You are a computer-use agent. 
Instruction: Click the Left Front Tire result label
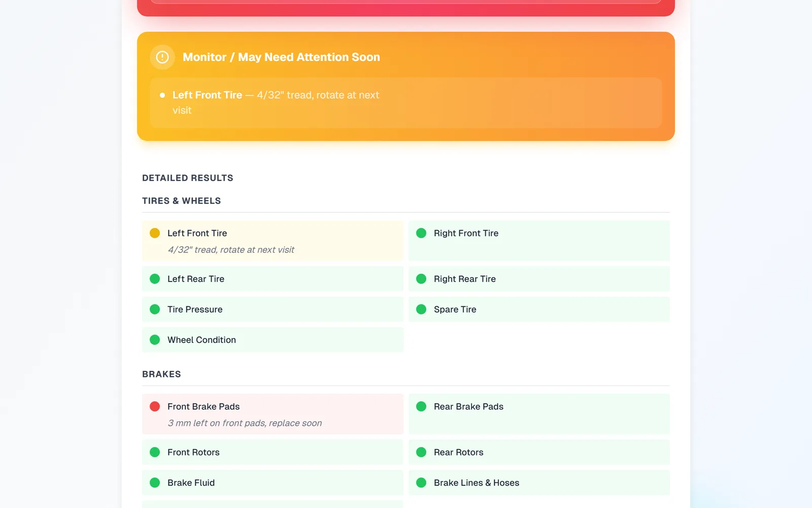pyautogui.click(x=197, y=233)
